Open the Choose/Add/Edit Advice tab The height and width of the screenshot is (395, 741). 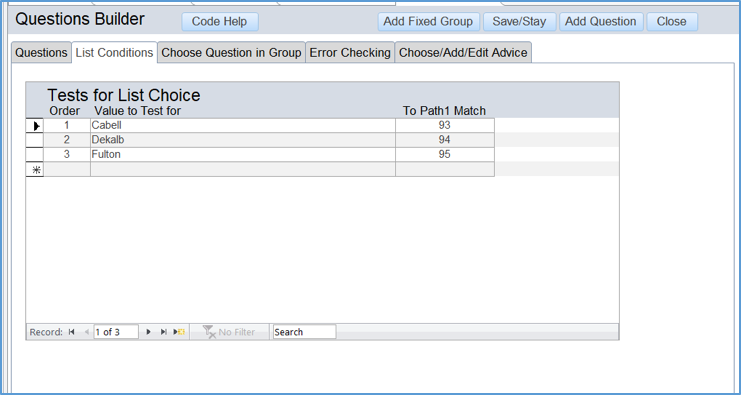click(463, 52)
